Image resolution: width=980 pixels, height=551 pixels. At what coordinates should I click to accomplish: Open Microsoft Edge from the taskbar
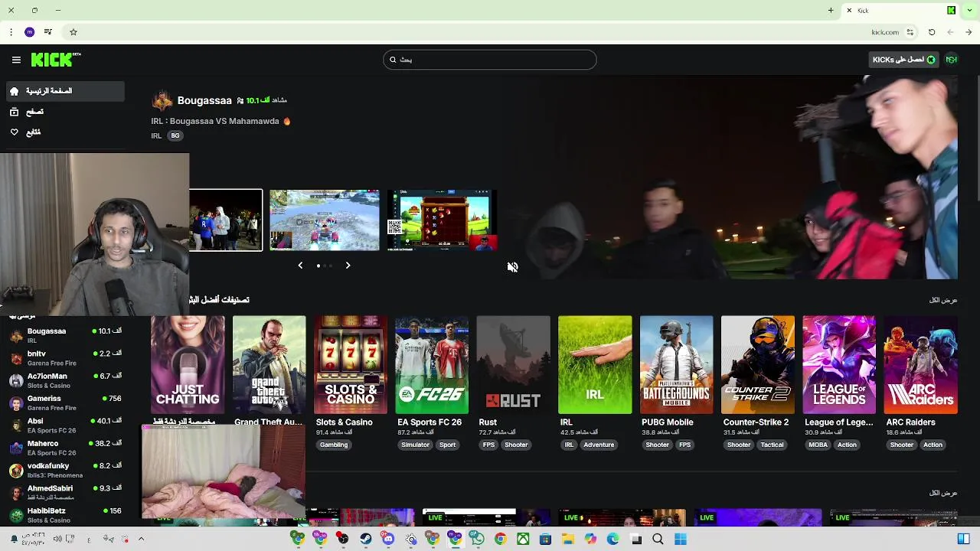[x=612, y=540]
